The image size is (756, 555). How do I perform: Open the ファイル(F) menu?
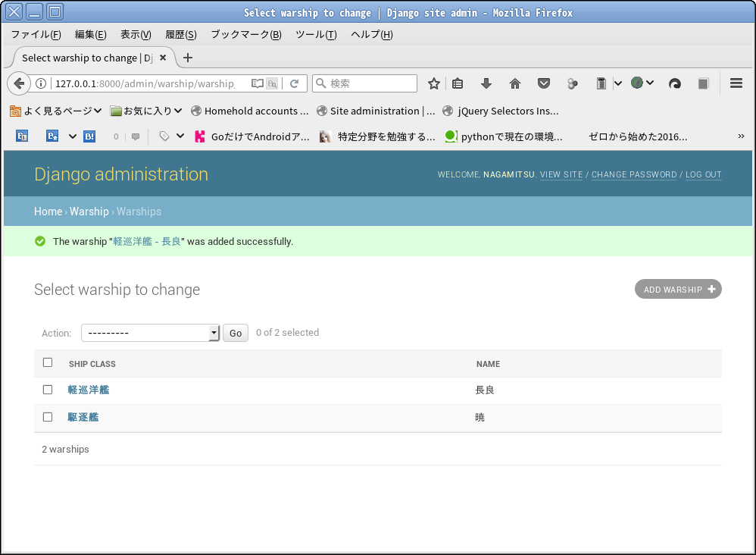36,35
